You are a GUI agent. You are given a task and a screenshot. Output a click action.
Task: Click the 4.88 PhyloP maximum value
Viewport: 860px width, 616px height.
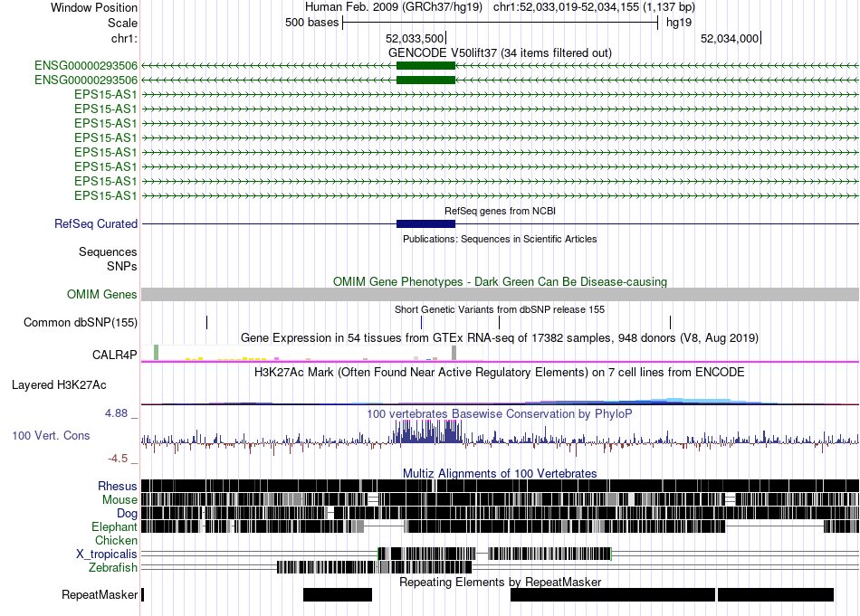pos(117,413)
